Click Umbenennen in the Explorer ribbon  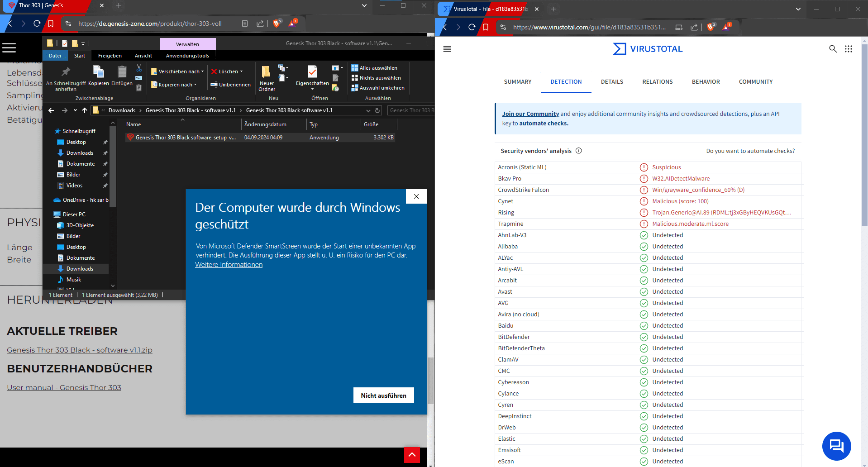230,85
